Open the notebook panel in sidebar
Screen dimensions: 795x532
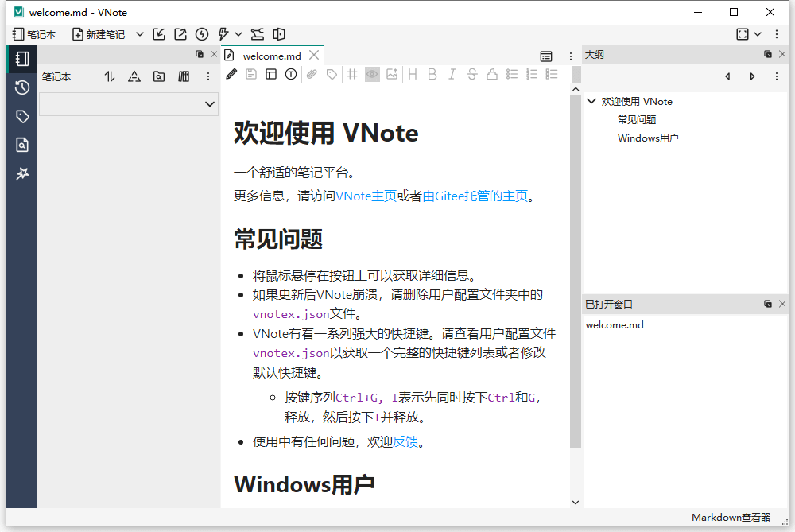click(x=21, y=59)
